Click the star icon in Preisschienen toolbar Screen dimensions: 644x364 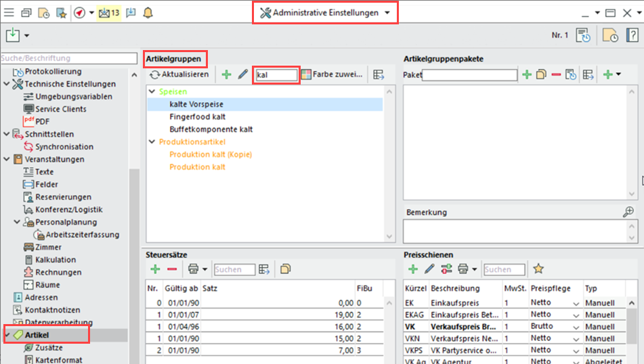[538, 269]
